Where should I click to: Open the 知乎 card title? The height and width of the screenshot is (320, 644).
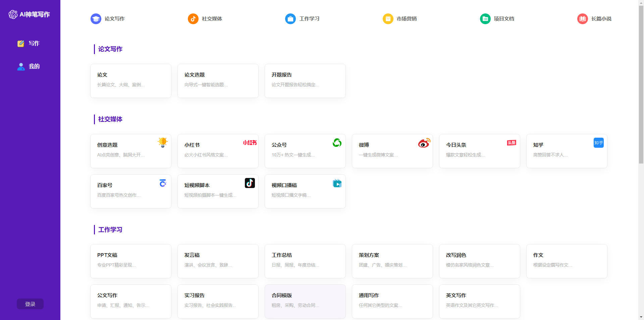coord(538,145)
